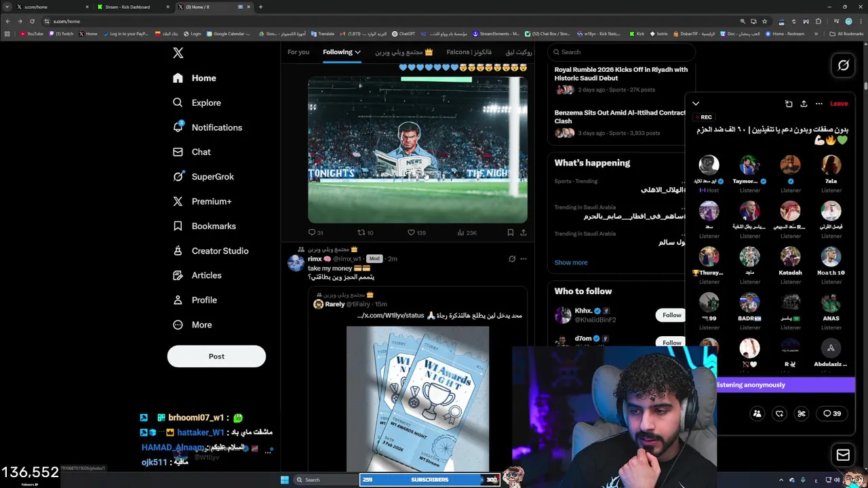Open more menu on rimx post

click(524, 259)
